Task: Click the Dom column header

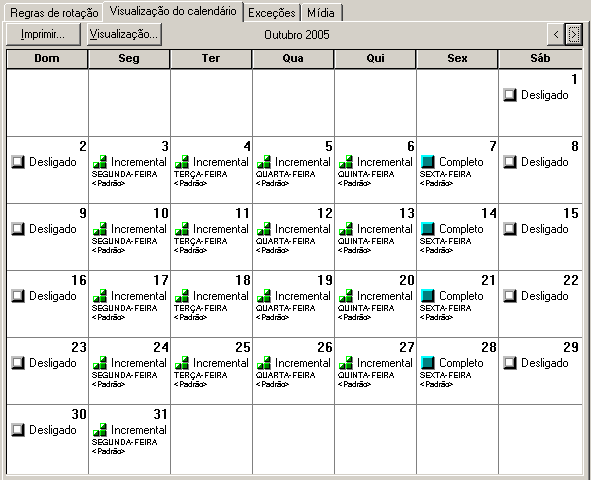Action: click(x=47, y=58)
